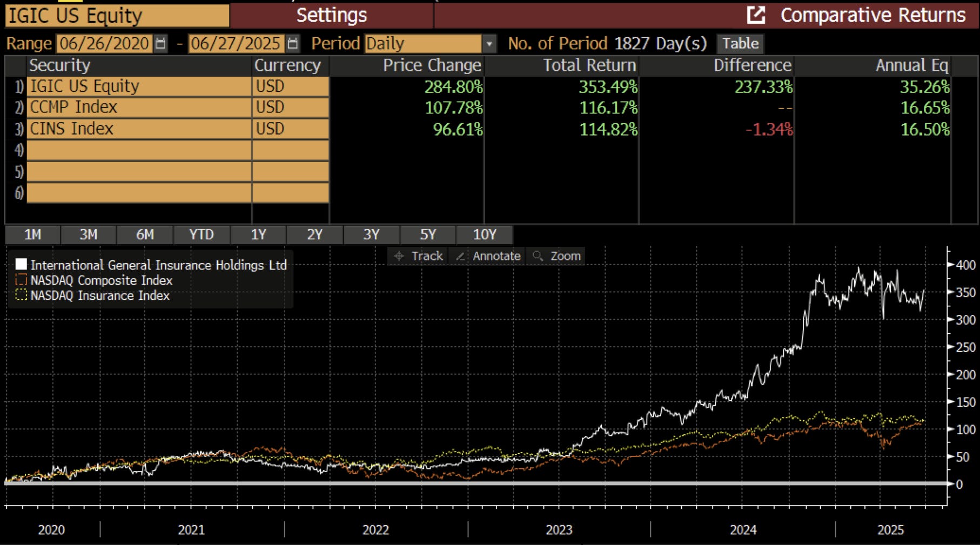The height and width of the screenshot is (545, 980).
Task: Click the end date field 06/27/2025
Action: point(236,43)
